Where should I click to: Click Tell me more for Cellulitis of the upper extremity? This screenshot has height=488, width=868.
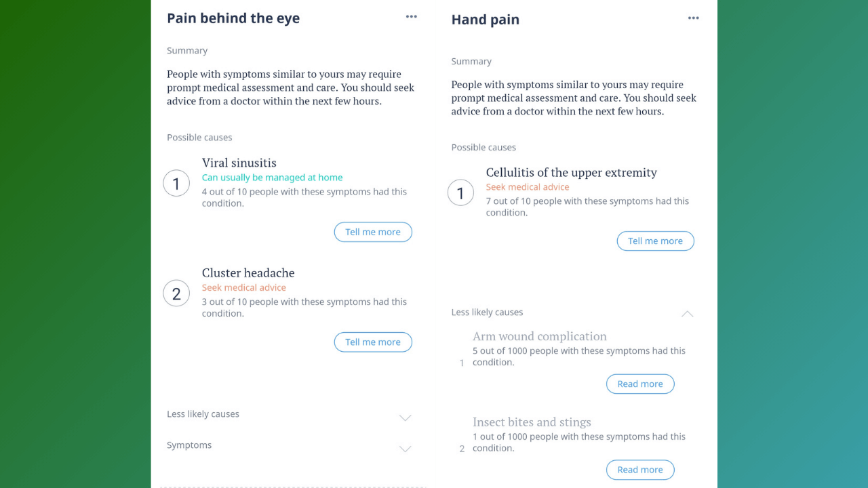pyautogui.click(x=655, y=241)
